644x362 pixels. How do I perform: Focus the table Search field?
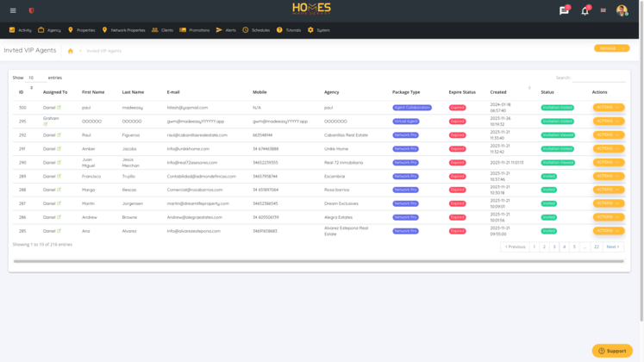(599, 78)
